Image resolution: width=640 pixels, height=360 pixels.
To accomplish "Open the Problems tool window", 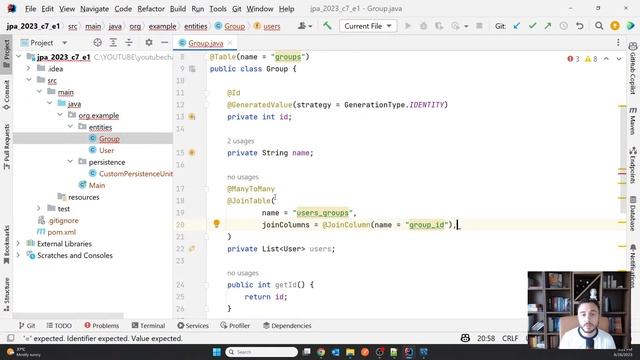I will pos(102,325).
